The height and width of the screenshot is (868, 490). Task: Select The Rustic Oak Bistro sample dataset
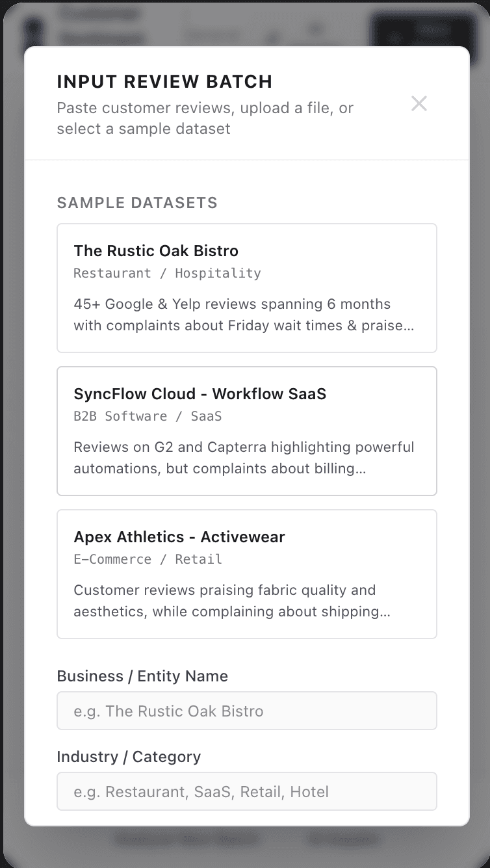(x=247, y=288)
